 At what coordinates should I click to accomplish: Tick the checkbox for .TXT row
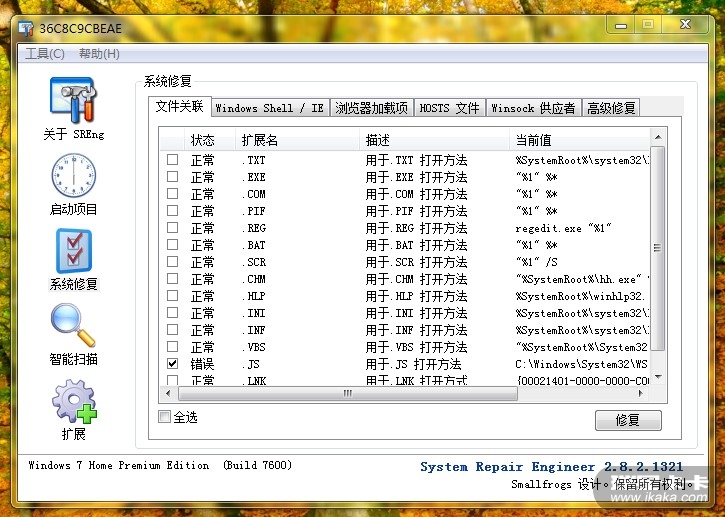pyautogui.click(x=172, y=160)
